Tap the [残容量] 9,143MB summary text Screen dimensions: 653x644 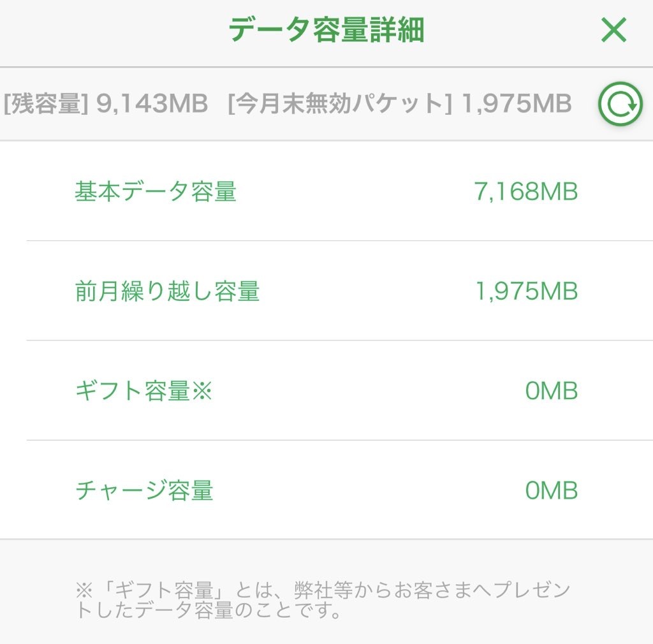[106, 105]
